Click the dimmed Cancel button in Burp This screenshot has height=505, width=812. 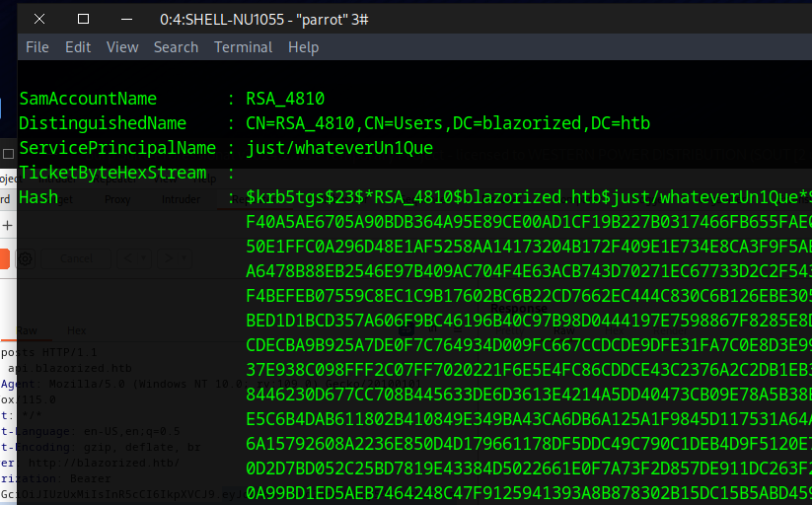(75, 258)
